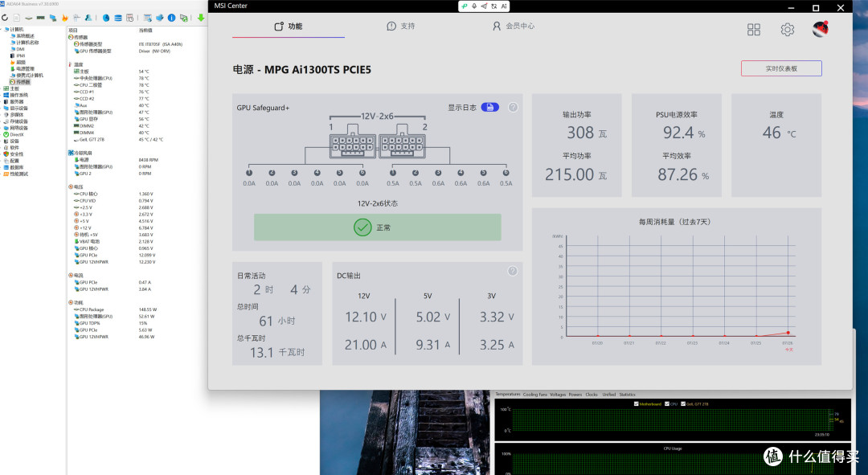Screen dimensions: 868x475
Task: Click the translate icon in floating toolbar
Action: pos(493,6)
